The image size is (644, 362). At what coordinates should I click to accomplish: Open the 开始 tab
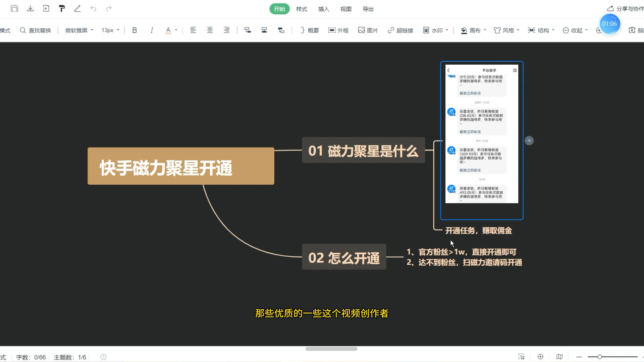(279, 9)
